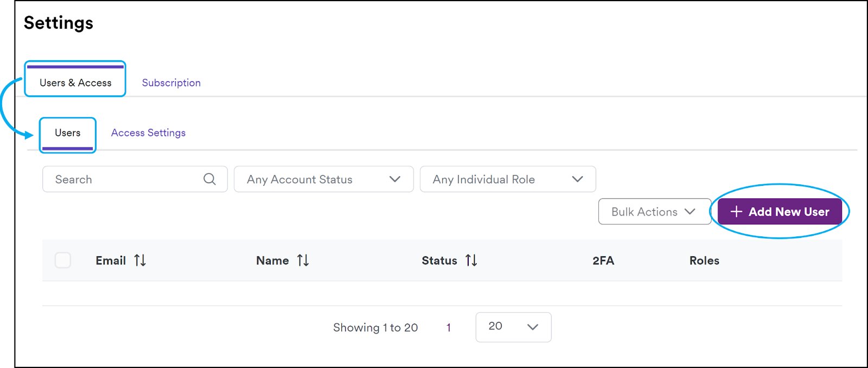Expand the Bulk Actions dropdown
This screenshot has width=868, height=368.
click(654, 211)
